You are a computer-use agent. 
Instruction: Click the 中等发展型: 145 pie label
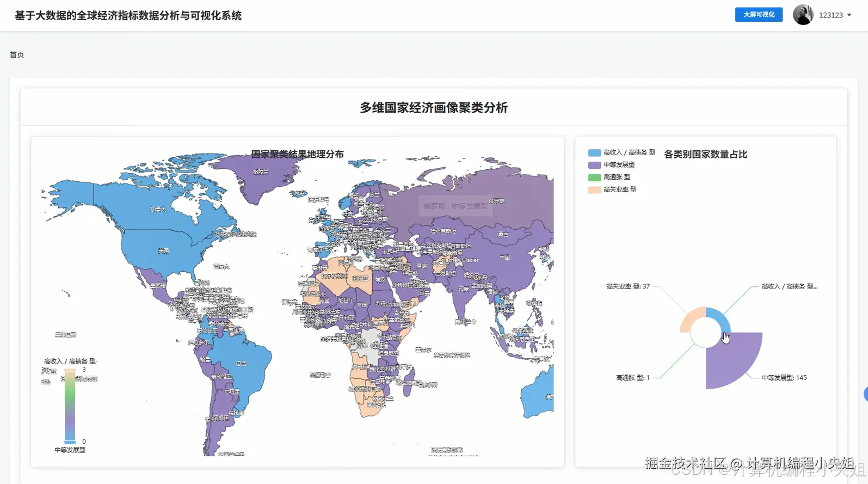(784, 377)
